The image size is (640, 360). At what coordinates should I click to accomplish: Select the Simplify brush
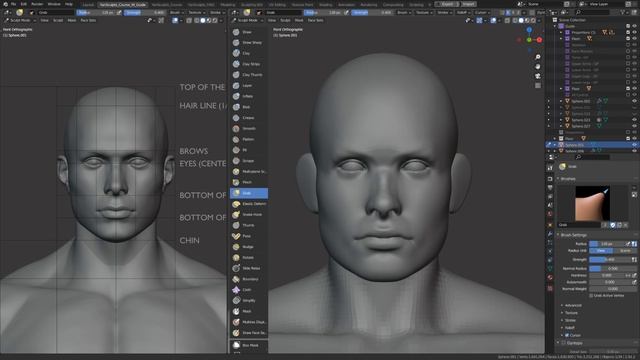(249, 300)
